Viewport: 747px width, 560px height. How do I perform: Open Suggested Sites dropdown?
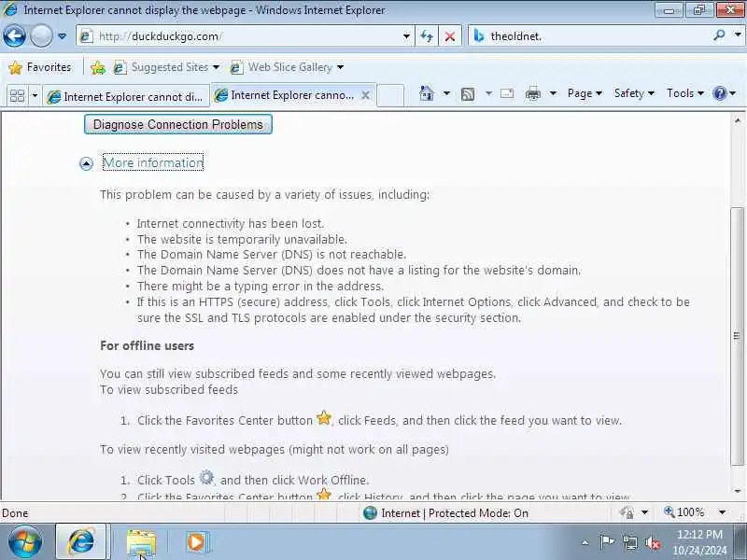coord(167,67)
